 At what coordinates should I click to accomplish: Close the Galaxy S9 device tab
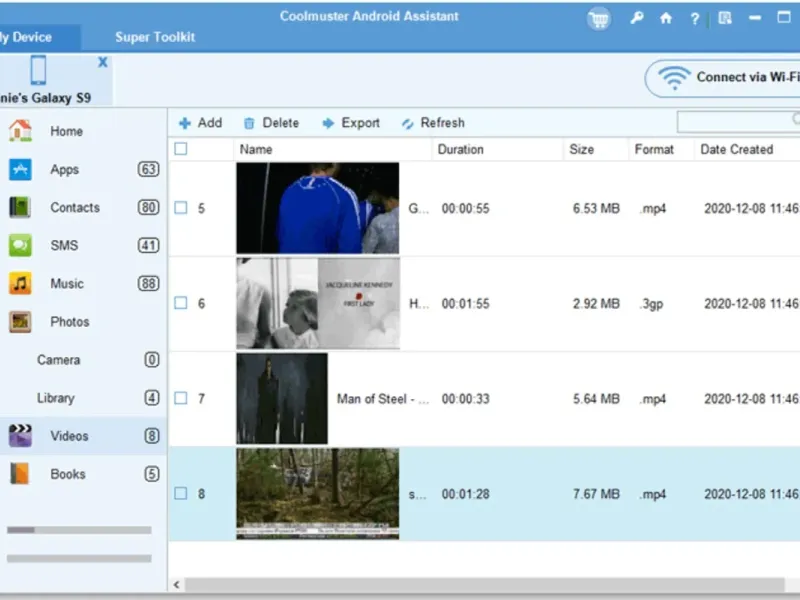[x=103, y=62]
